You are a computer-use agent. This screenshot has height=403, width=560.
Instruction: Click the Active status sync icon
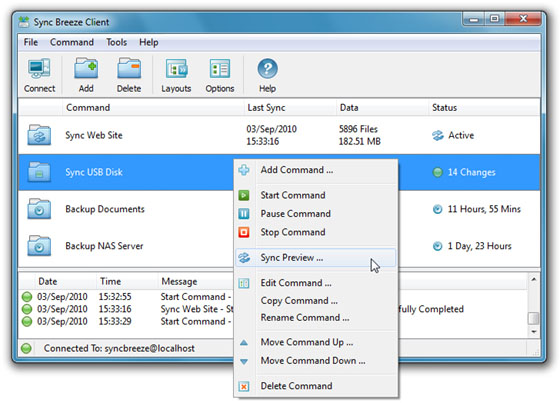point(438,135)
